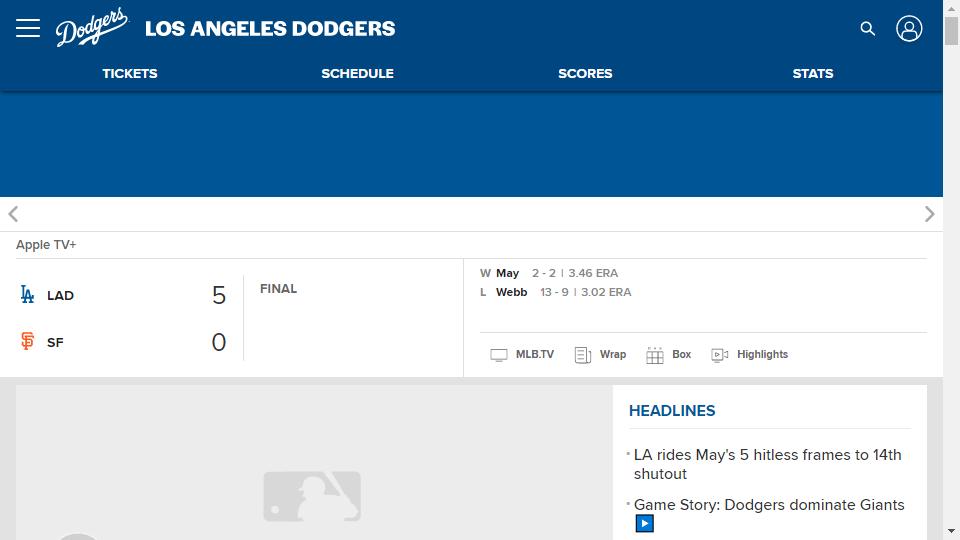960x540 pixels.
Task: Watch game Highlights video icon
Action: [x=720, y=355]
